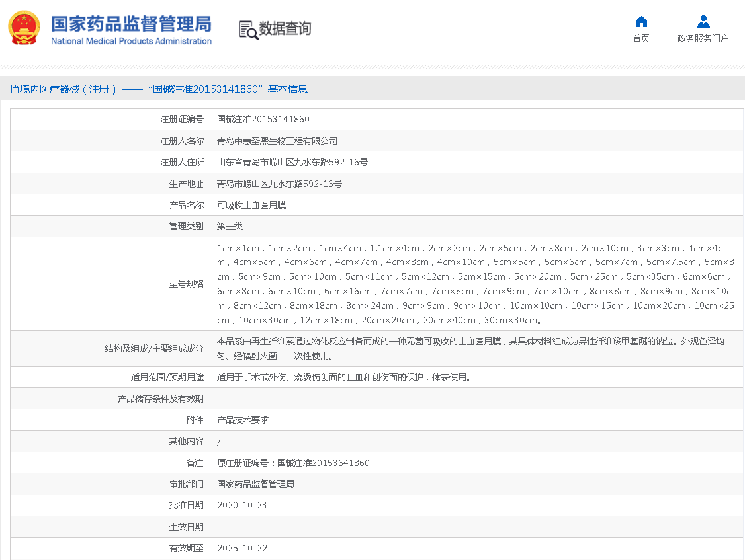
Task: Select registration number value 国械注准20153141860
Action: (263, 120)
